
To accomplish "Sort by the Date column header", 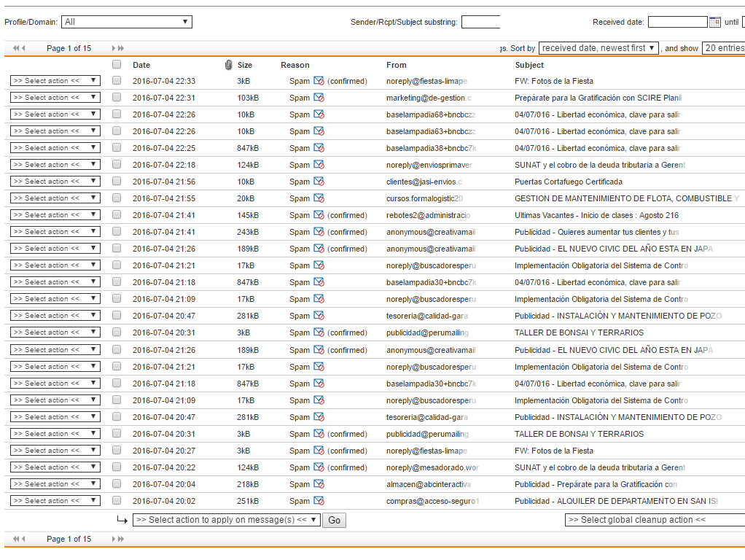I will click(x=141, y=65).
